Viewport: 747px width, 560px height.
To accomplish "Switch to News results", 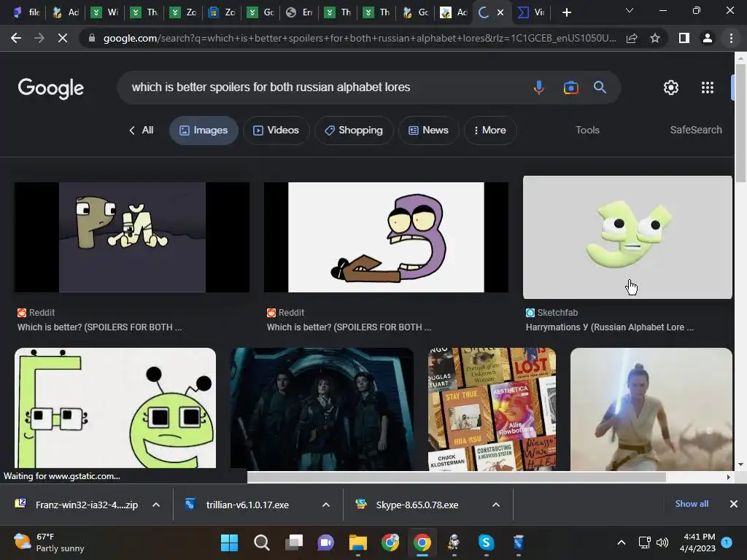I will [429, 131].
